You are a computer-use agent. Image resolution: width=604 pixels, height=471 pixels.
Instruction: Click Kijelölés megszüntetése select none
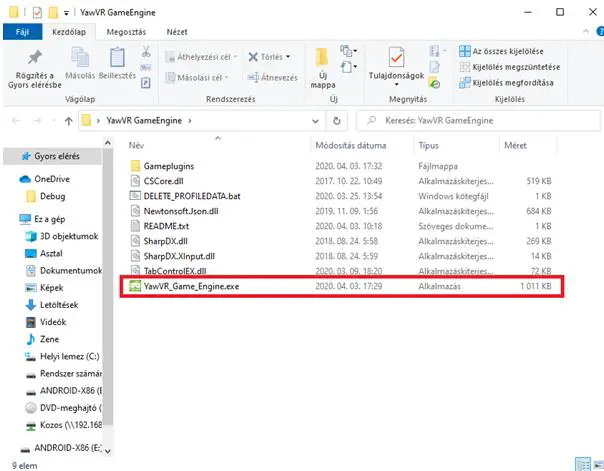tap(509, 67)
